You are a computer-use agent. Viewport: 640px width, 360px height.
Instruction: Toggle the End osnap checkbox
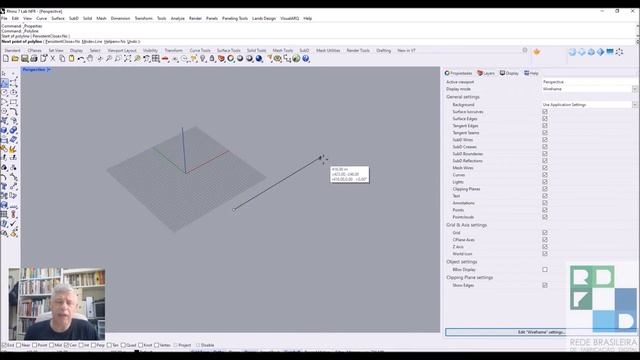point(4,345)
